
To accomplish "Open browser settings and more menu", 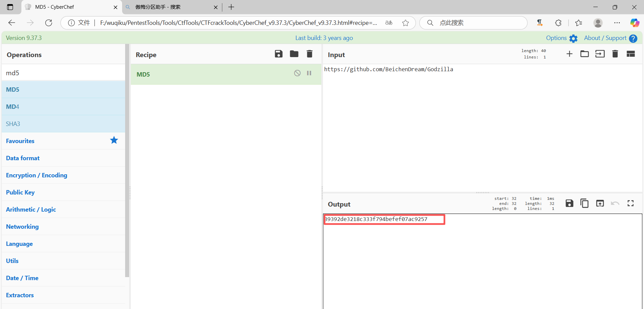I will coord(617,23).
